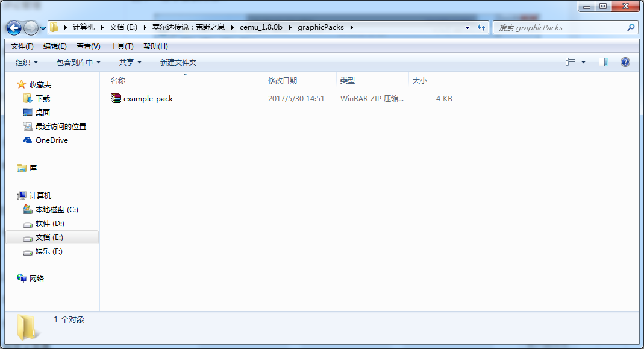
Task: Select 计算机 in the address breadcrumb
Action: 84,27
